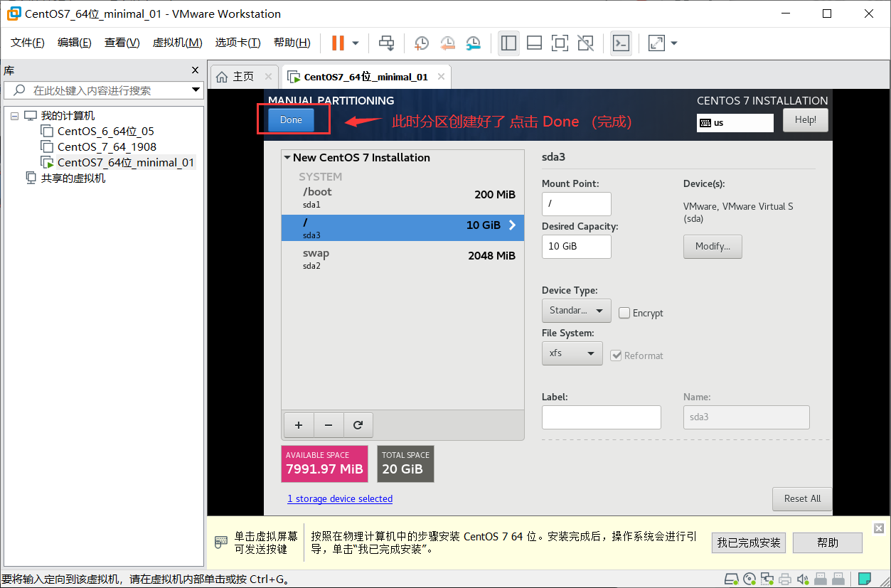The height and width of the screenshot is (588, 891).
Task: Click the 我已完成安装 button
Action: click(749, 542)
